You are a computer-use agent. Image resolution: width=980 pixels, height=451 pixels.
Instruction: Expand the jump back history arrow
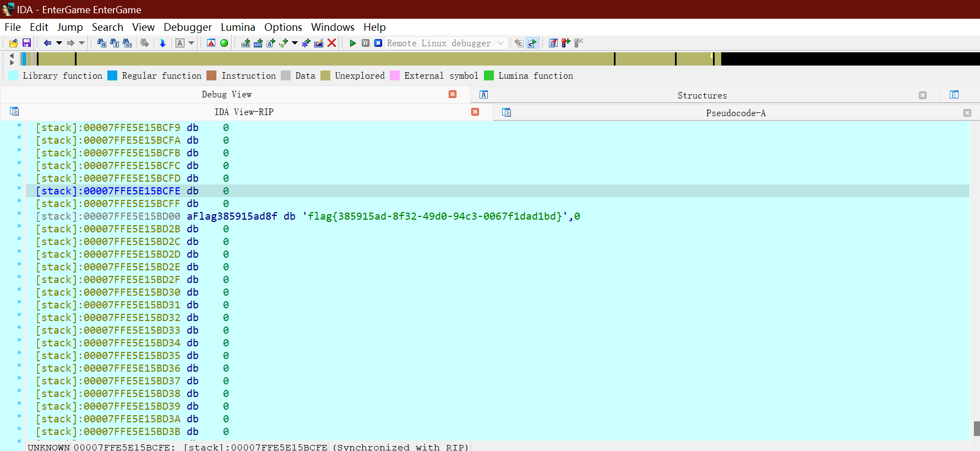click(59, 43)
